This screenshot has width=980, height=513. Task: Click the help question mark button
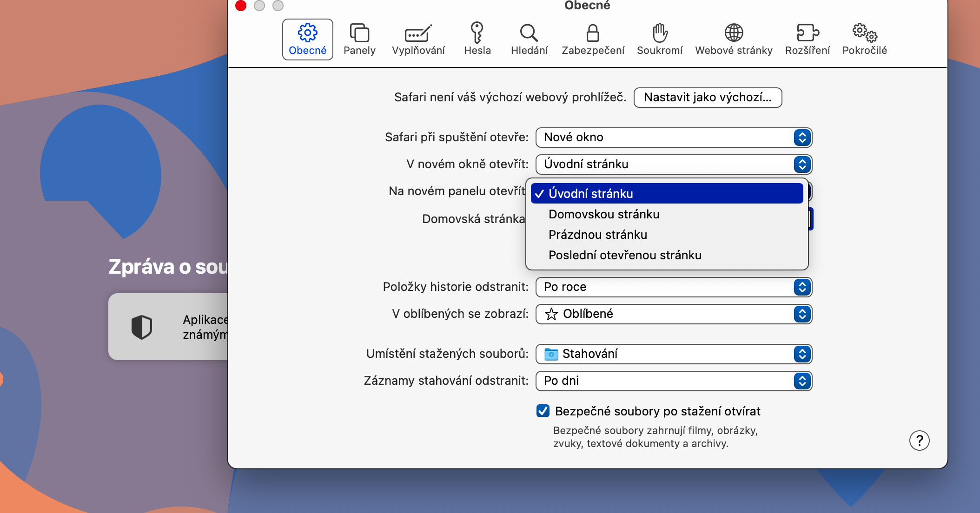pos(919,441)
